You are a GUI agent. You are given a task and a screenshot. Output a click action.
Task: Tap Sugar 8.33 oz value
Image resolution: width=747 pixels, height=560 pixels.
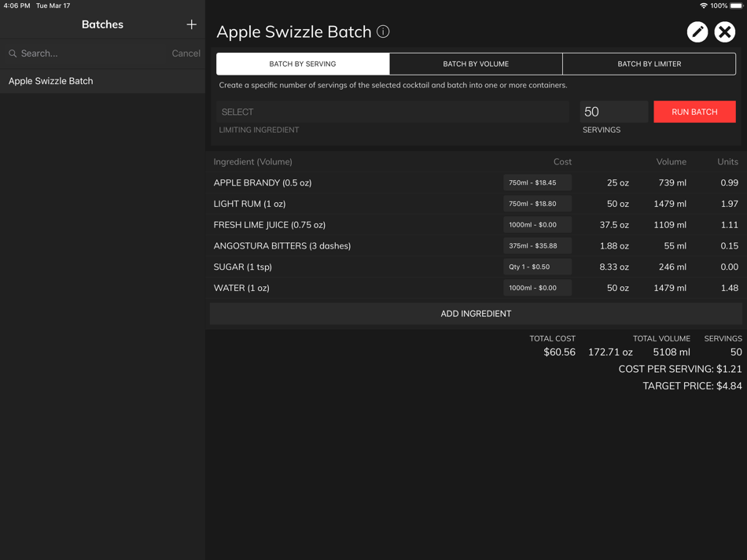pos(614,267)
